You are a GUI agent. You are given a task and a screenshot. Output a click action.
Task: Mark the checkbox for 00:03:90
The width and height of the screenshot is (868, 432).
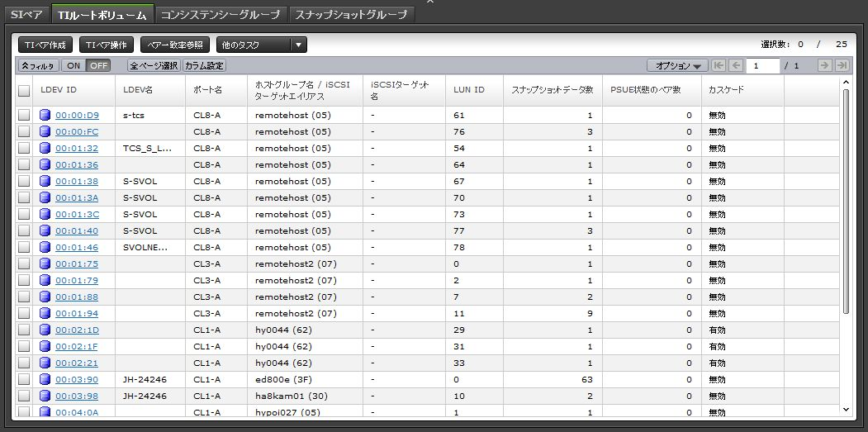click(24, 379)
